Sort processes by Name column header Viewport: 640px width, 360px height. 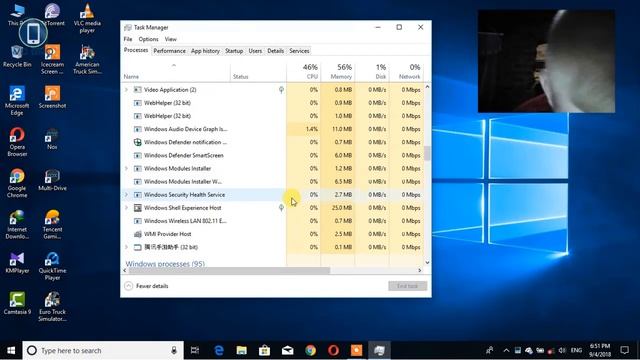click(176, 71)
